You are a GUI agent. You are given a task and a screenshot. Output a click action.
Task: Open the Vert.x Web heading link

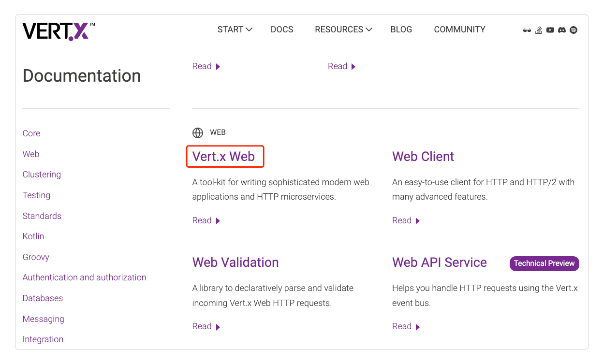223,157
